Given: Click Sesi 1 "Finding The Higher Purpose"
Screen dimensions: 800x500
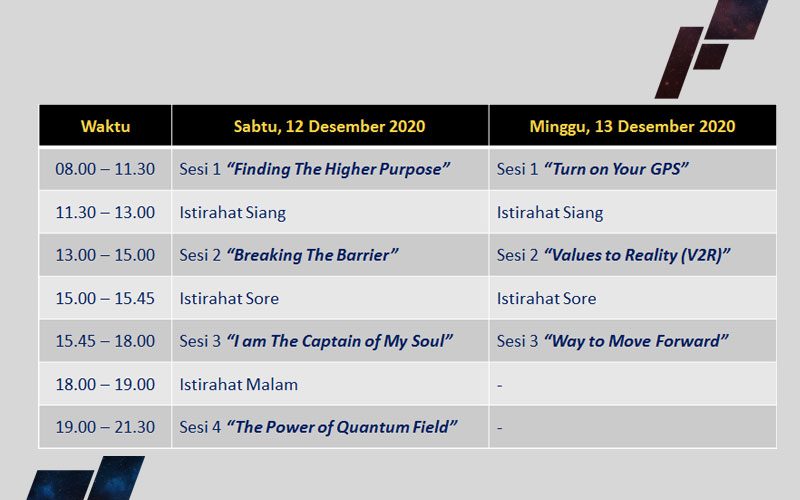Looking at the screenshot, I should (314, 169).
